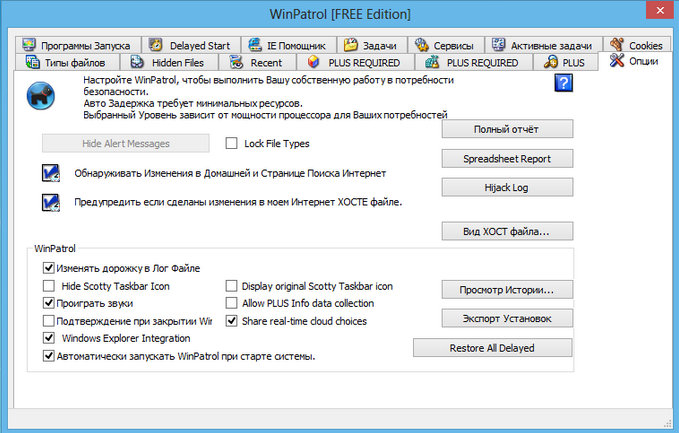
Task: Enable Lock File Types checkbox
Action: [232, 143]
